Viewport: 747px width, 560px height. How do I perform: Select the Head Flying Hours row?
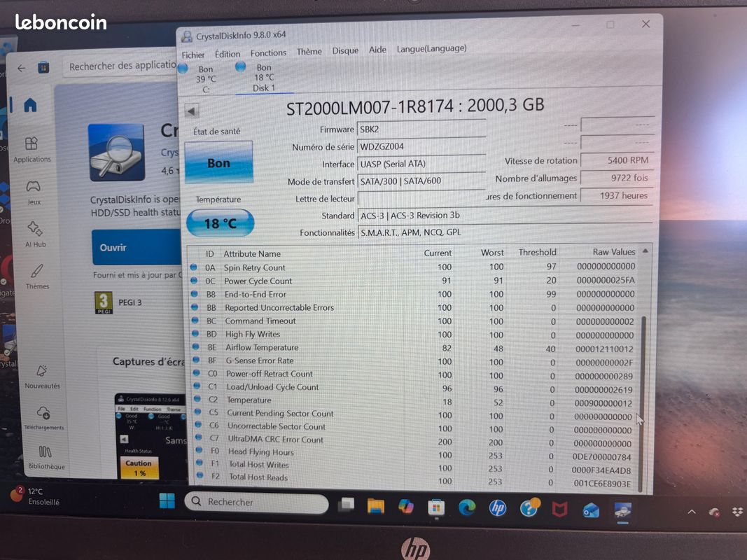[414, 454]
